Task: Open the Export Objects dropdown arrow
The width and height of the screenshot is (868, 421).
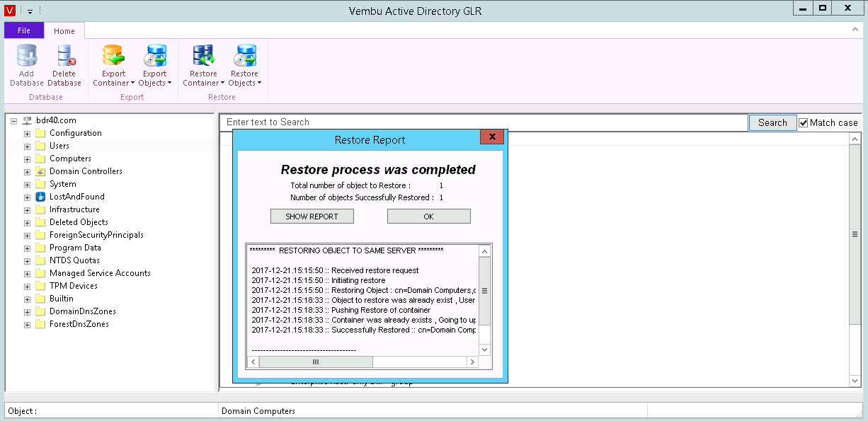Action: click(x=170, y=83)
